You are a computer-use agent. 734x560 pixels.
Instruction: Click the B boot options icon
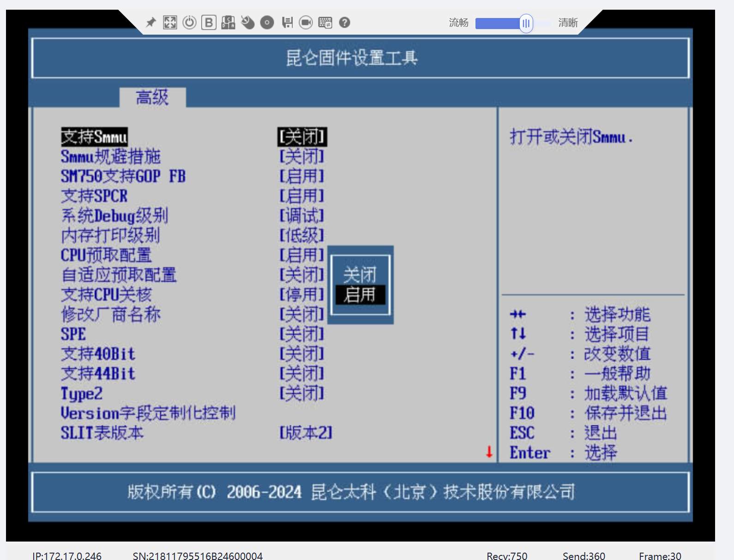(x=209, y=22)
